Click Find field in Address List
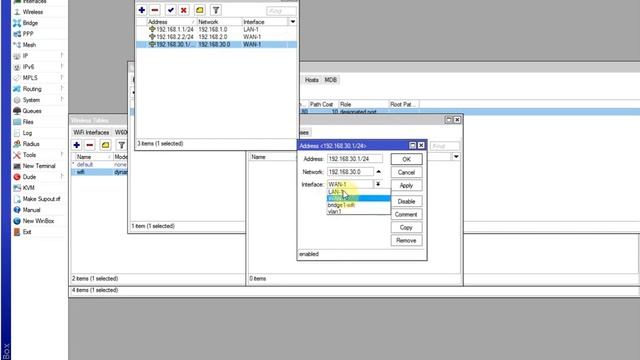Viewport: 640px width, 360px height. point(281,11)
